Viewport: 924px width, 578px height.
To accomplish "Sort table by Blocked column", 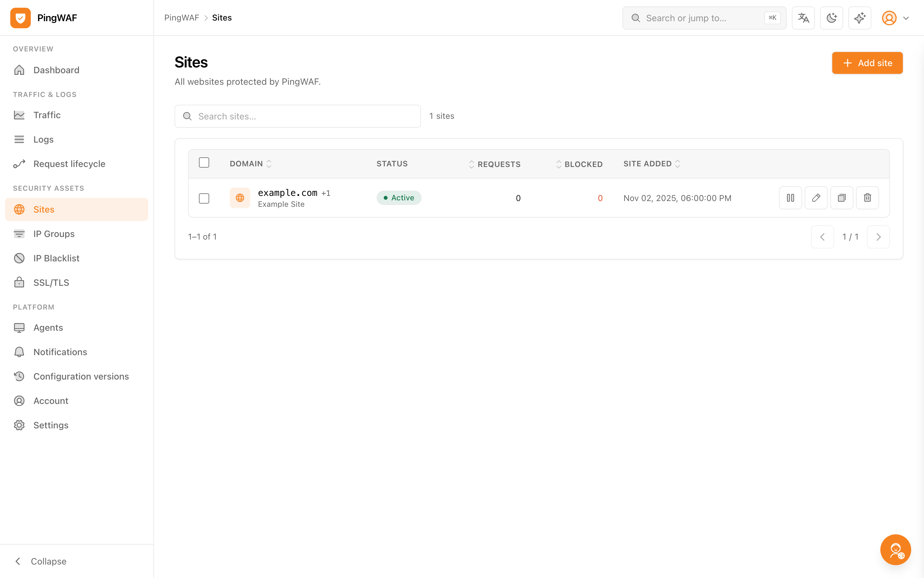I will tap(579, 164).
